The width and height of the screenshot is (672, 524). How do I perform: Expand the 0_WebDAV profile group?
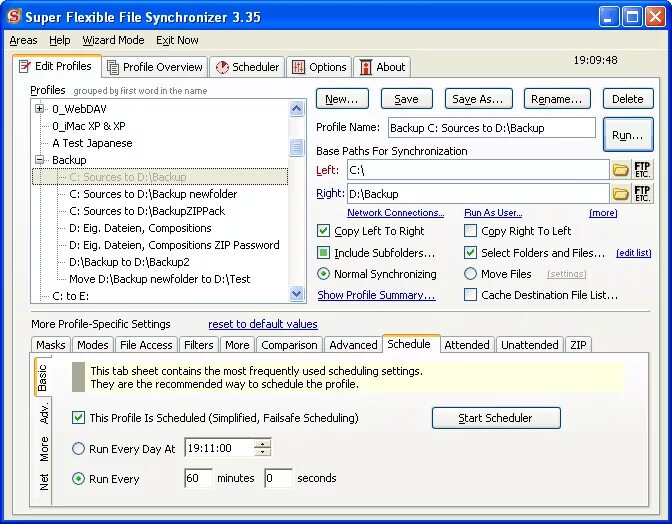(39, 109)
